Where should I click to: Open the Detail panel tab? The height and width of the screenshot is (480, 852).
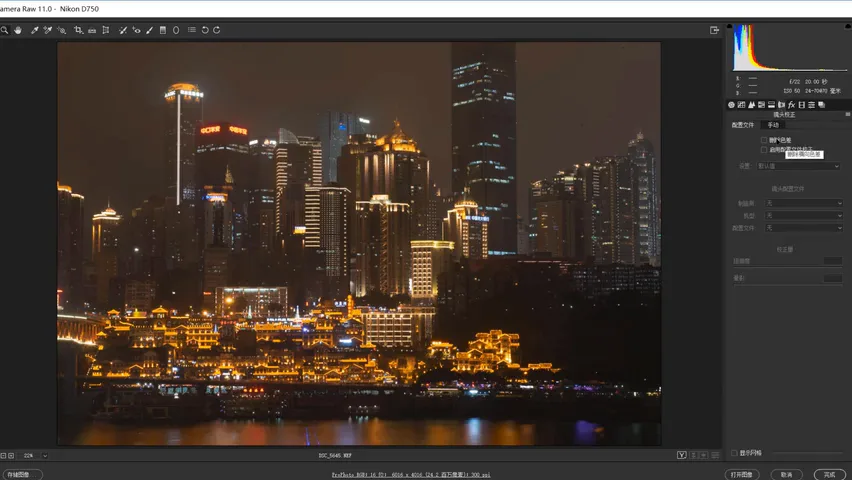click(751, 105)
